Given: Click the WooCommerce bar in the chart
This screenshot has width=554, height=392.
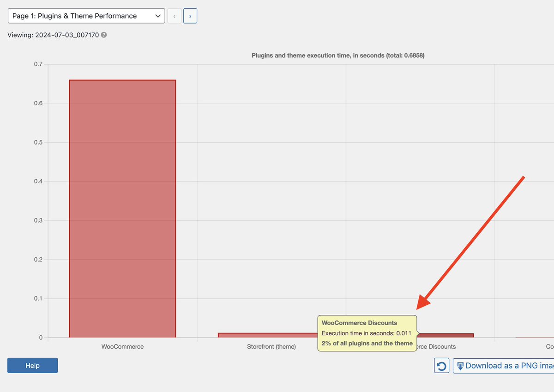Looking at the screenshot, I should [x=122, y=209].
